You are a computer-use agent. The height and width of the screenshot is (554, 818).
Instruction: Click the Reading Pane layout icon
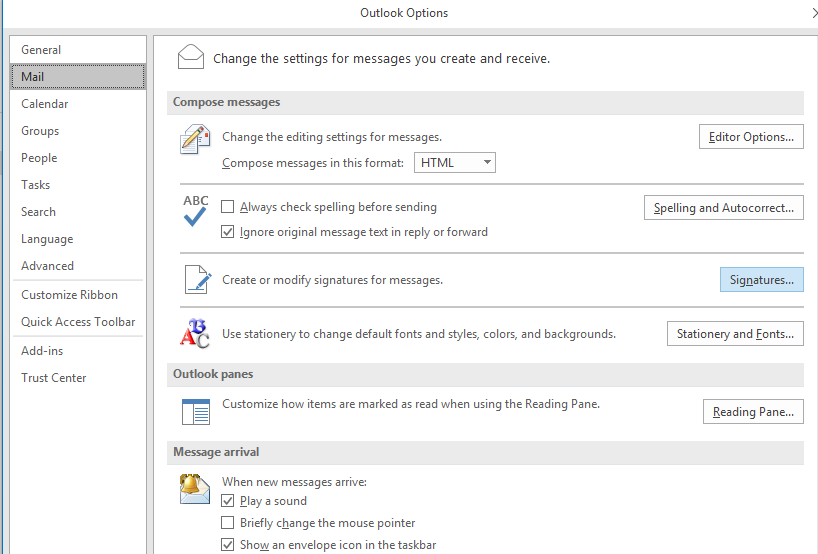(x=196, y=412)
